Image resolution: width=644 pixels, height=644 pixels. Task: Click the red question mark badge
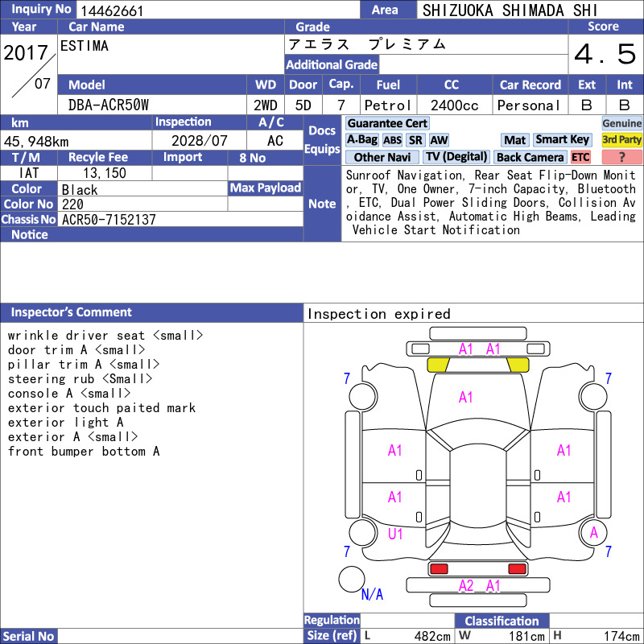[x=621, y=157]
